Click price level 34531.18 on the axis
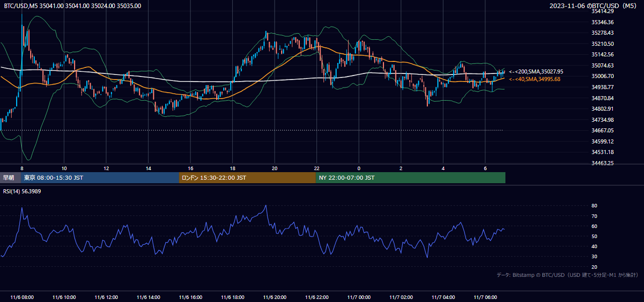Image resolution: width=644 pixels, height=302 pixels. [603, 152]
